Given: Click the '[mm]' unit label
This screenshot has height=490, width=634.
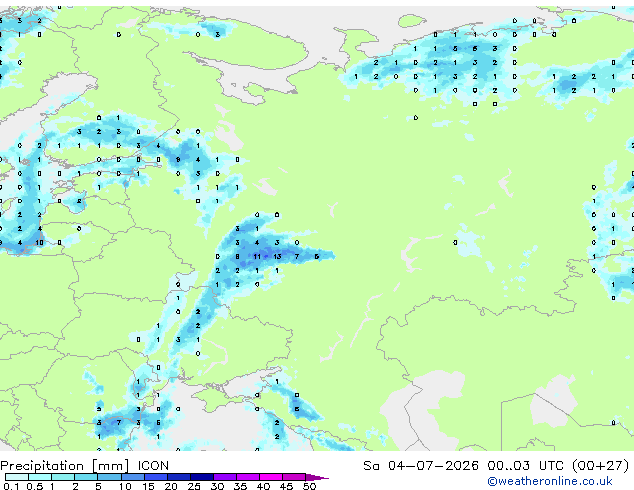Looking at the screenshot, I should point(110,466).
